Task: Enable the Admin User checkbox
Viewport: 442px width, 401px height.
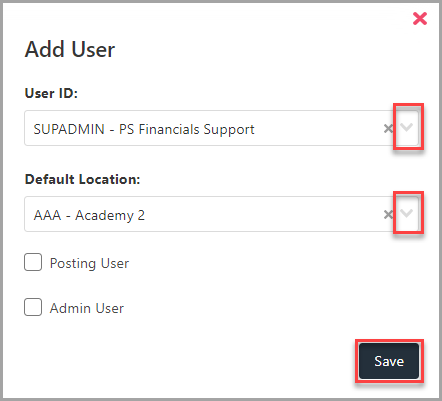Action: (33, 307)
